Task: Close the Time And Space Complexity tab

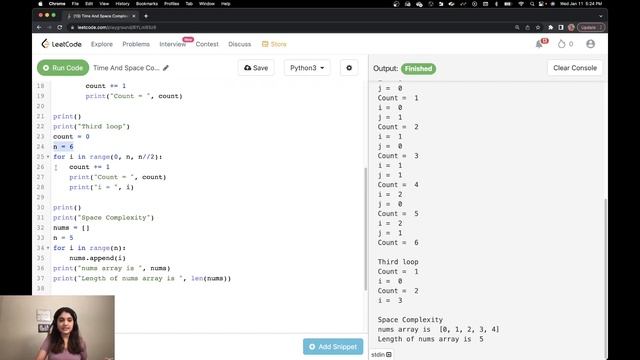Action: pyautogui.click(x=133, y=16)
